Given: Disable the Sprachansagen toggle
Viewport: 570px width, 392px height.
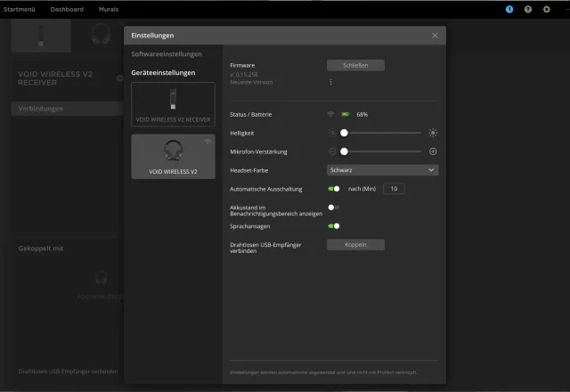Looking at the screenshot, I should (334, 226).
